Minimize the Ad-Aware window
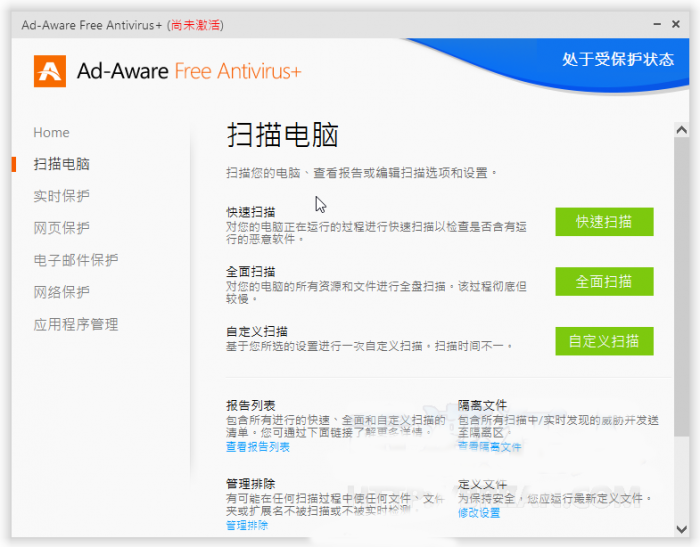This screenshot has height=547, width=700. point(657,25)
